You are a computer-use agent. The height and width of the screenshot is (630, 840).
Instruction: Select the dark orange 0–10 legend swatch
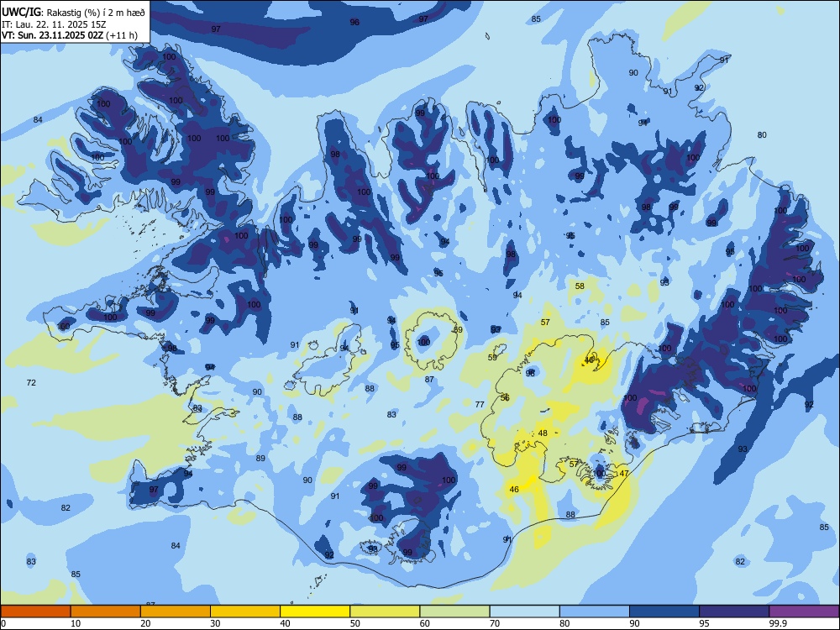point(35,612)
